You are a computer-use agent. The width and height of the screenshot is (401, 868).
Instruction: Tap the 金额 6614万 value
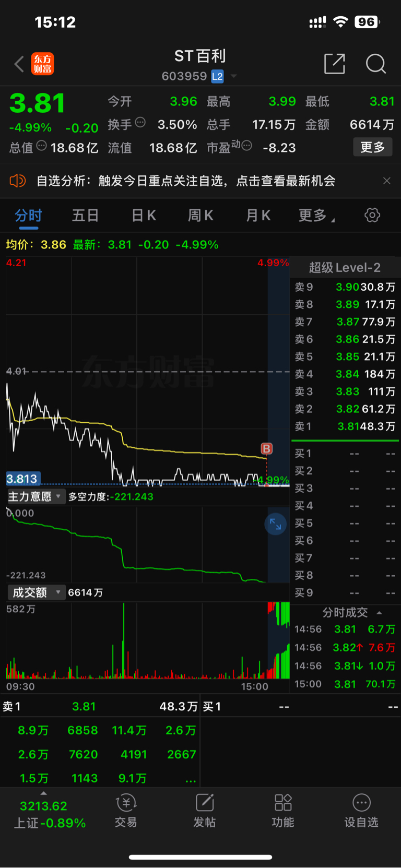tap(372, 125)
